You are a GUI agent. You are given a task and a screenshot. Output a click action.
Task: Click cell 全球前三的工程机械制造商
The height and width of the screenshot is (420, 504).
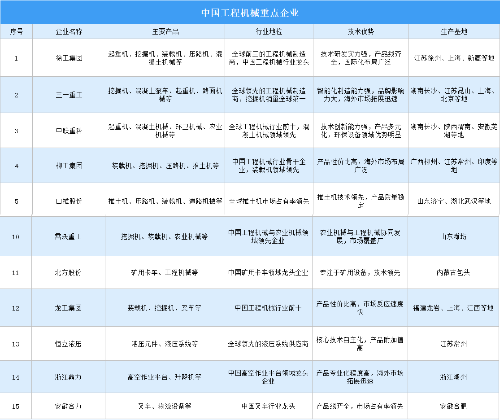(x=269, y=58)
